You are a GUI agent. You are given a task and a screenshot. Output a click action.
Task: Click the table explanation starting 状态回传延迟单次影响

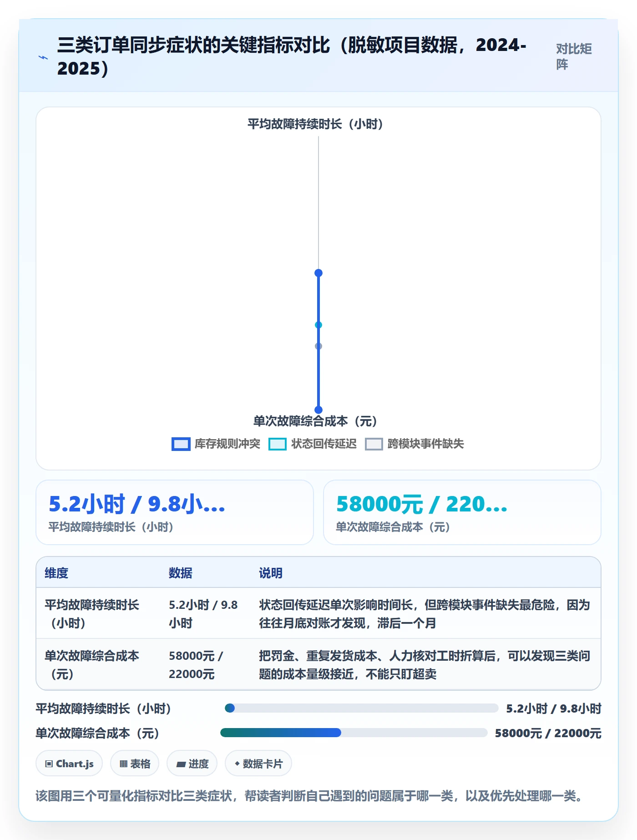[x=425, y=614]
